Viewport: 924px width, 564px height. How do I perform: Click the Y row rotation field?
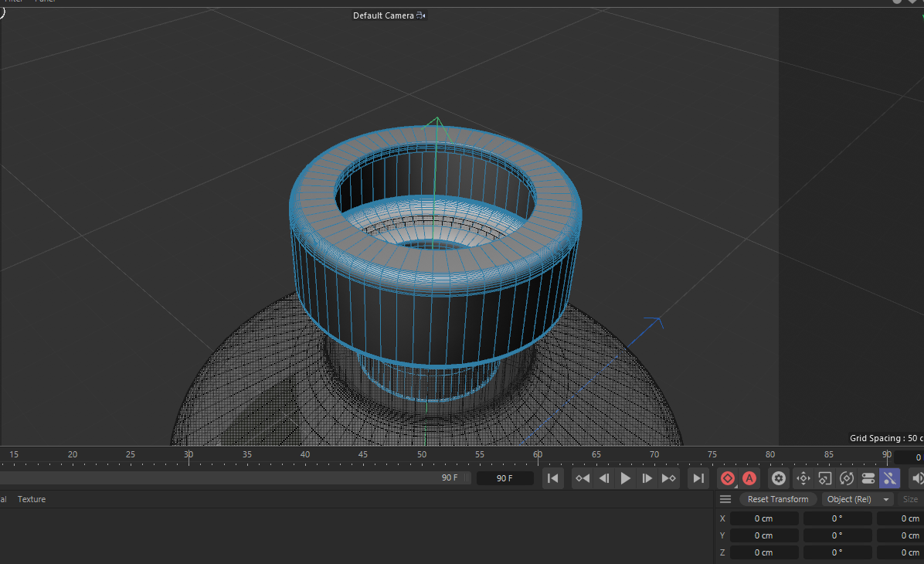[x=837, y=535]
